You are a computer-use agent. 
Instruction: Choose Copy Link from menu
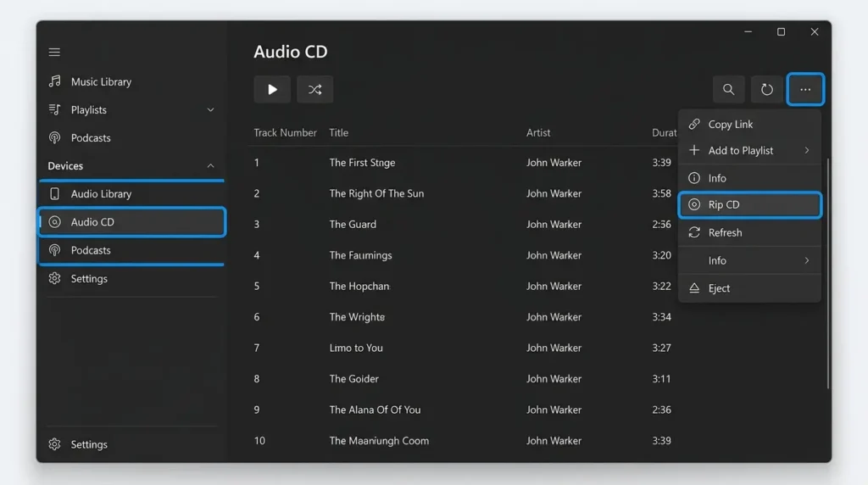coord(749,124)
